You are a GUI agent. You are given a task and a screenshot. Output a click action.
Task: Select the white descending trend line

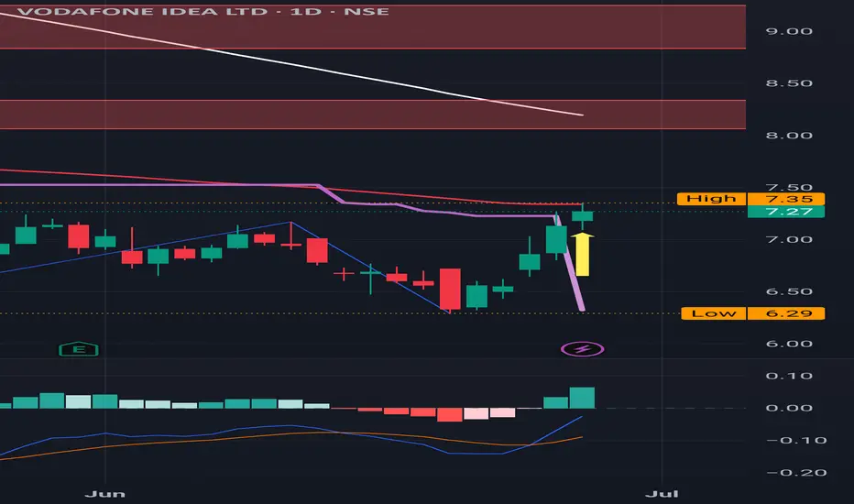click(x=291, y=64)
